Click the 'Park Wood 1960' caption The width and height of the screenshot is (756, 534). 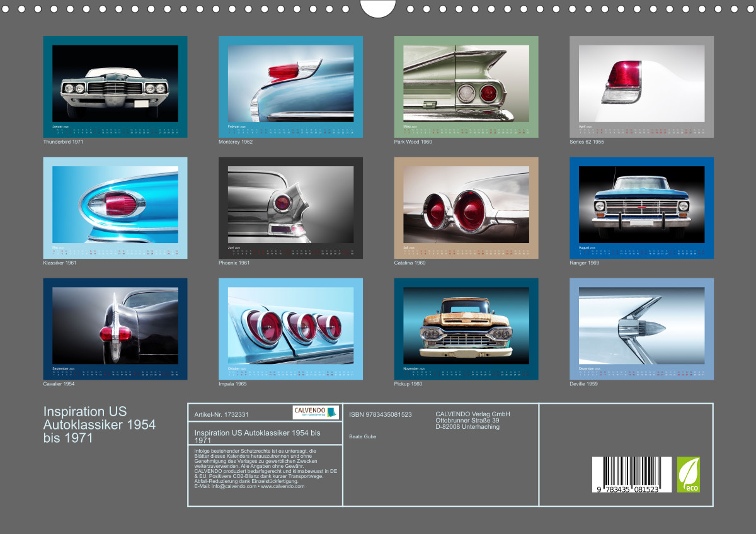click(x=413, y=142)
